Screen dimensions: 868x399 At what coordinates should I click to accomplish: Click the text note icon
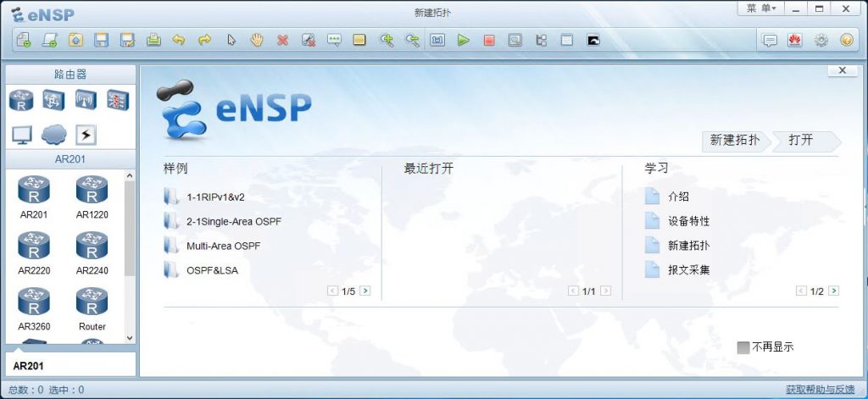[x=334, y=40]
